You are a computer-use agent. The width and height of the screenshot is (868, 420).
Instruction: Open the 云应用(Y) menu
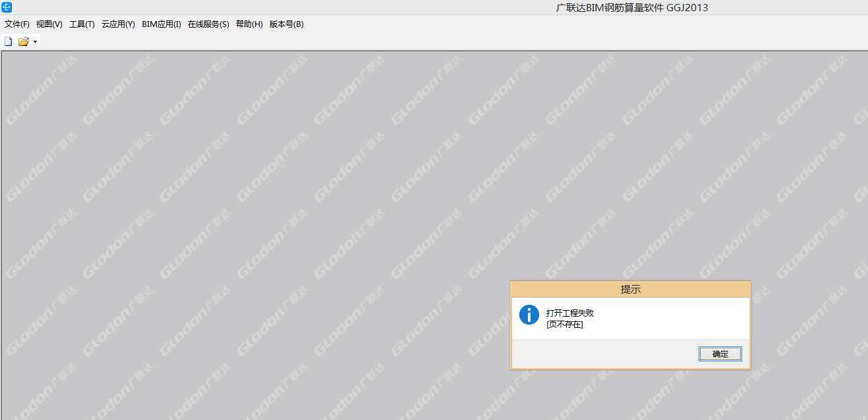point(119,24)
